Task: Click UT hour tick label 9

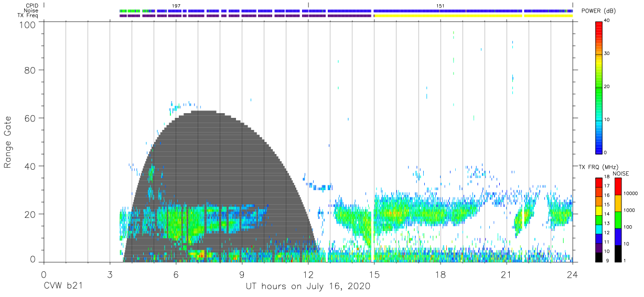Action: (242, 274)
